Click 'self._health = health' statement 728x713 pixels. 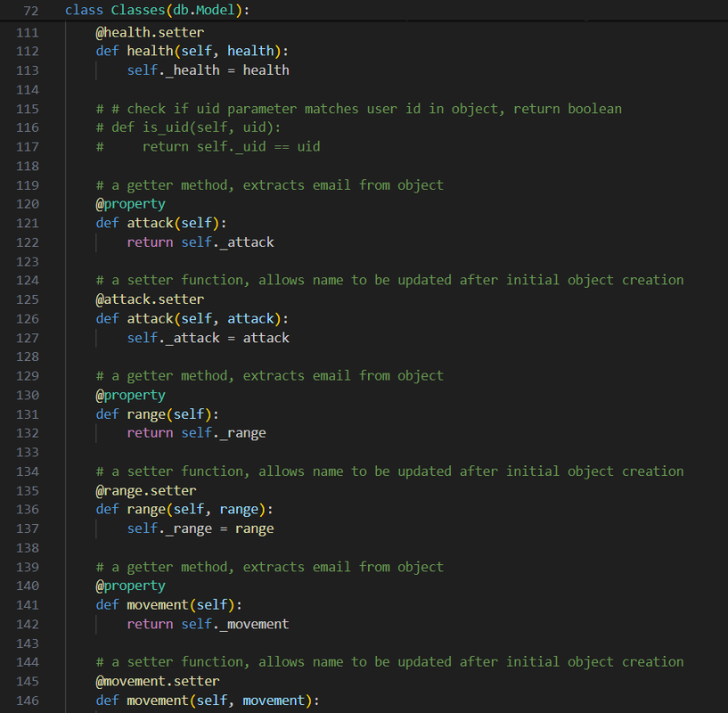(x=208, y=70)
